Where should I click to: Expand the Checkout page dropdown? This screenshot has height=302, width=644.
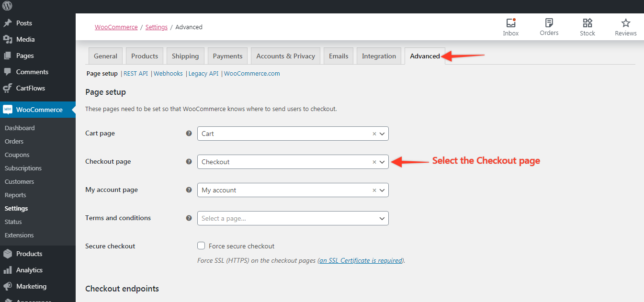tap(382, 162)
